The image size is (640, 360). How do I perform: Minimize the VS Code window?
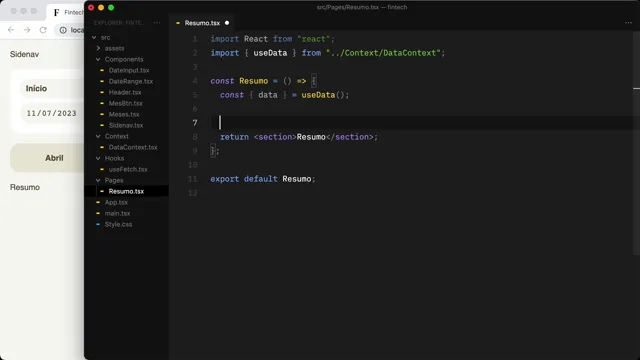(x=101, y=7)
